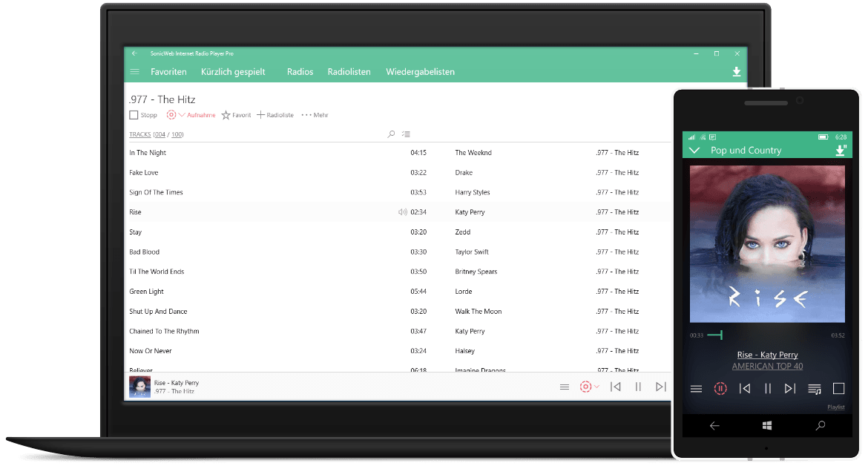The height and width of the screenshot is (466, 868).
Task: Collapse the phone player with the chevron
Action: [x=694, y=151]
